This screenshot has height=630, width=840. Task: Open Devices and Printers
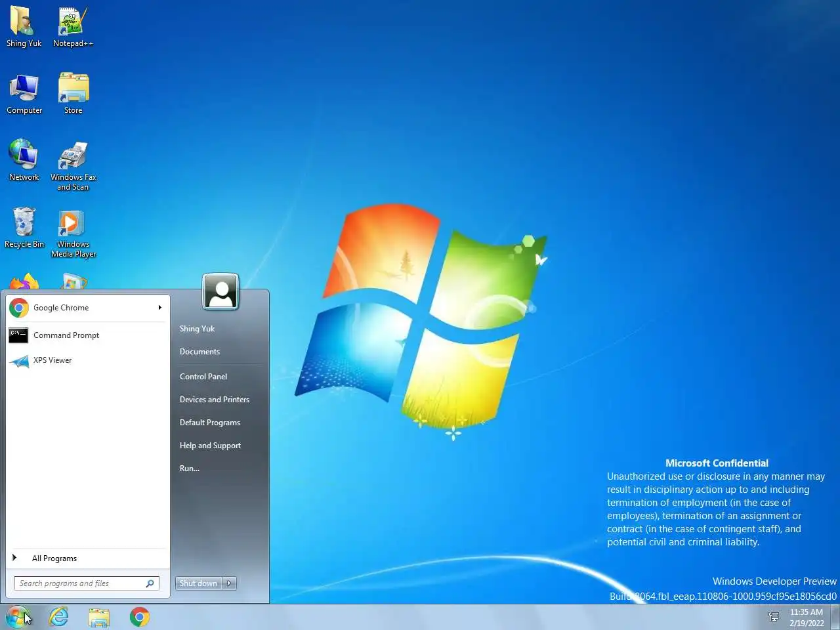coord(215,400)
